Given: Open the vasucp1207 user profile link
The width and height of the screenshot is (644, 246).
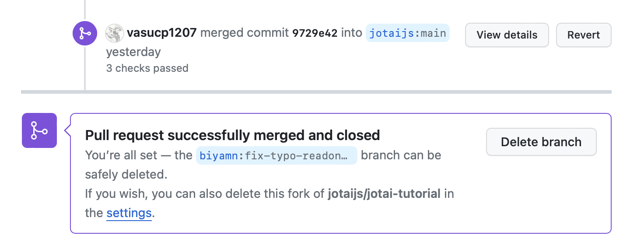Looking at the screenshot, I should (x=161, y=33).
